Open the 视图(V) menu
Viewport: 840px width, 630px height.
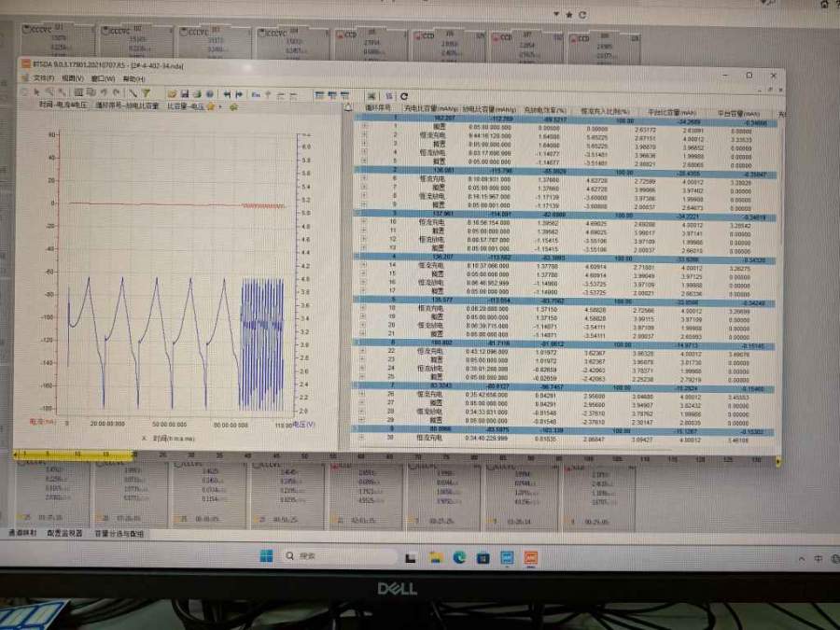coord(74,79)
